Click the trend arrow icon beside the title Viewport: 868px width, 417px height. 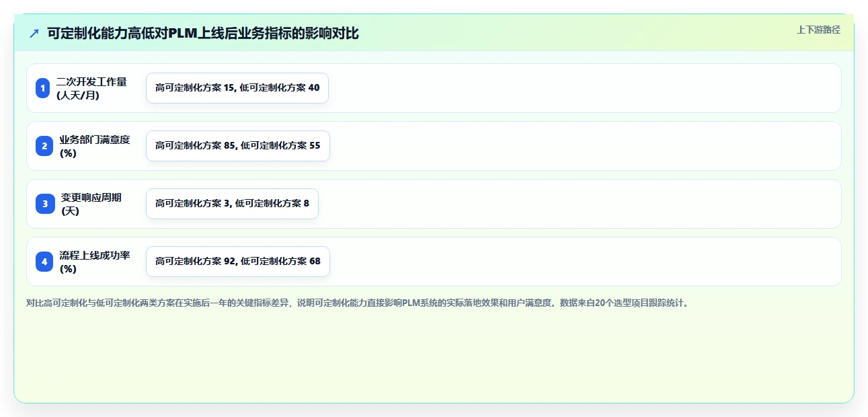click(34, 33)
